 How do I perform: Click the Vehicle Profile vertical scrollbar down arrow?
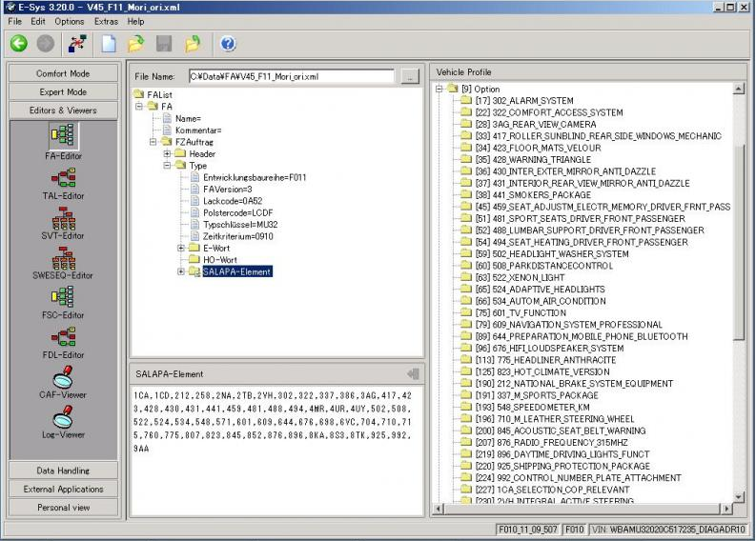click(x=738, y=496)
